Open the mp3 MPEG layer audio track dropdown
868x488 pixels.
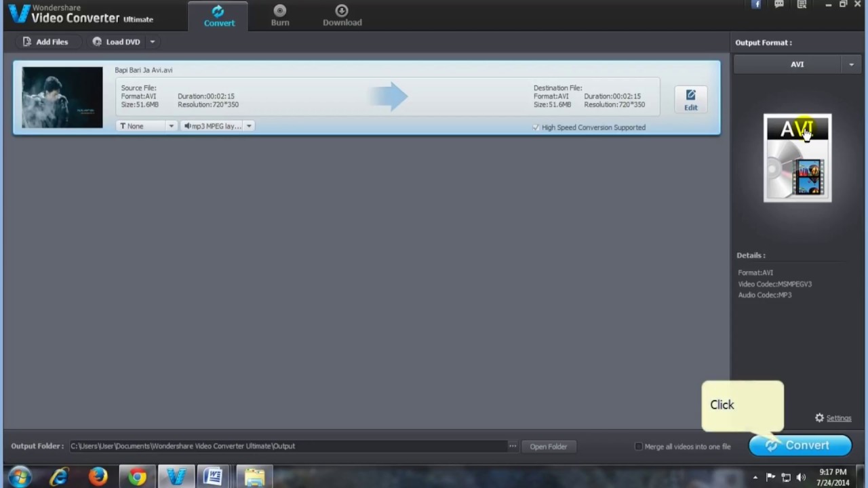[218, 126]
